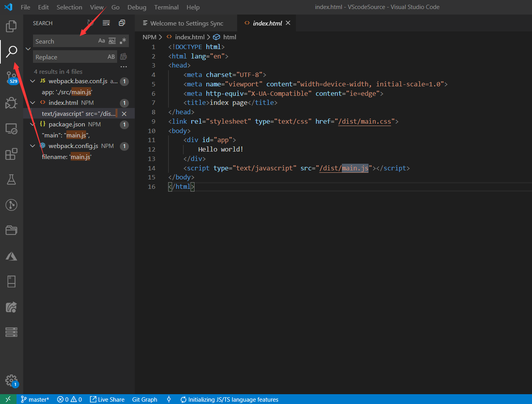
Task: Select match filename: 'main.js'
Action: pos(66,157)
